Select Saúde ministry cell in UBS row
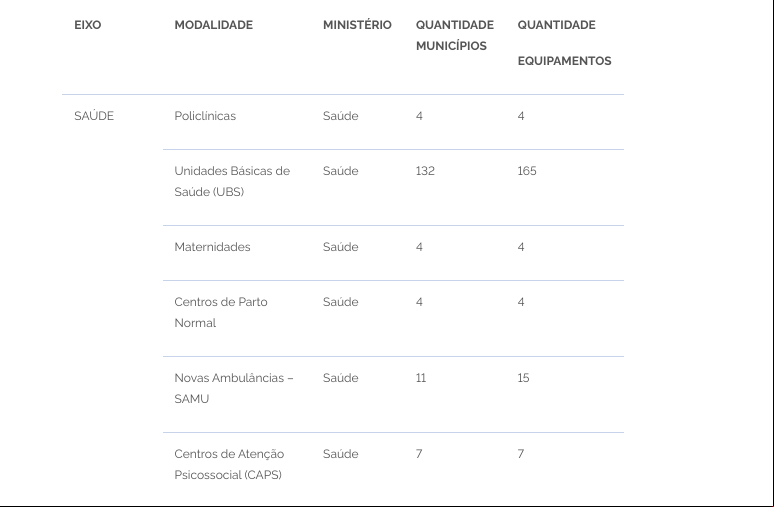 coord(340,171)
